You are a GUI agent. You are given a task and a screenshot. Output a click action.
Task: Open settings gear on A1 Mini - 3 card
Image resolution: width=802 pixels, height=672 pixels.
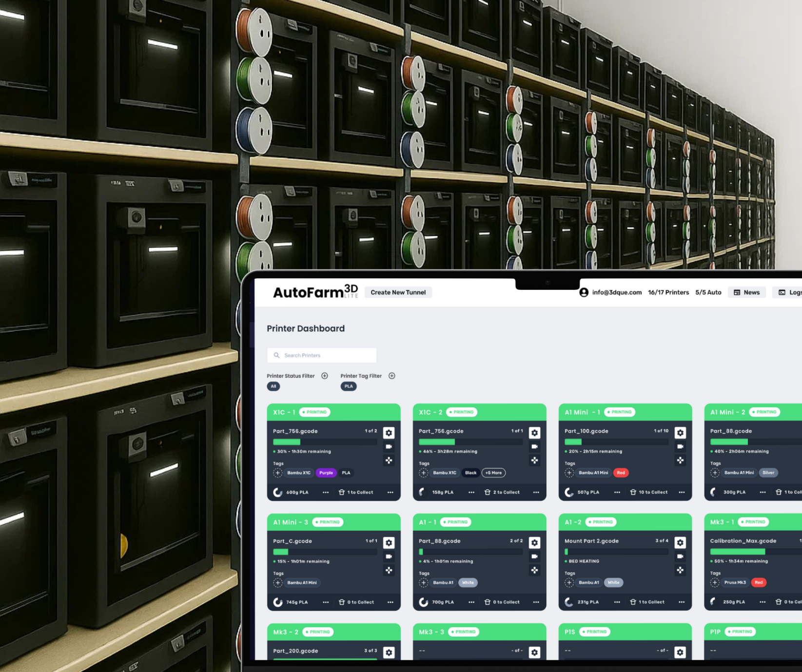[x=389, y=543]
